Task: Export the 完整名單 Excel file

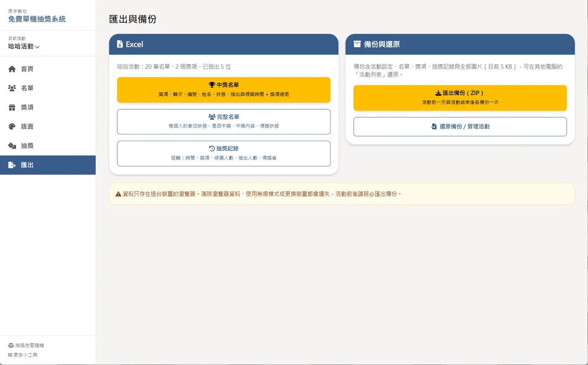Action: click(224, 122)
